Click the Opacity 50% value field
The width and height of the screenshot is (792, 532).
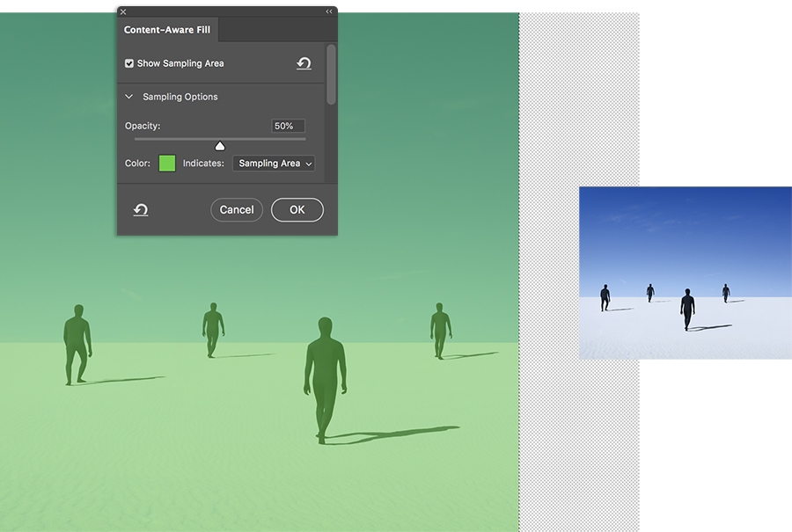(x=287, y=126)
